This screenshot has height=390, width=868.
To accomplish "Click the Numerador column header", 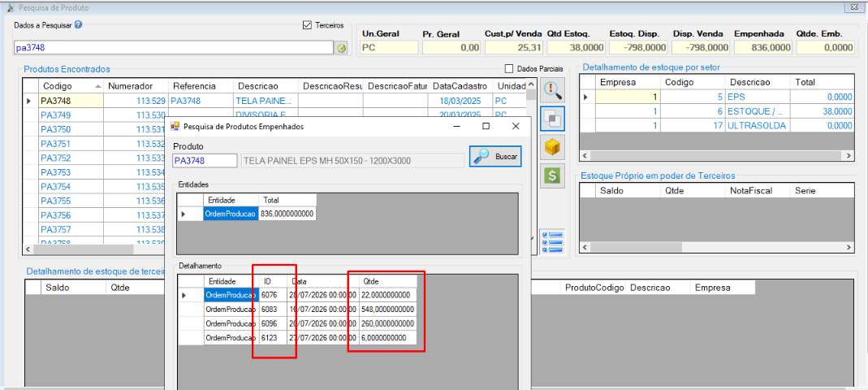I will (x=136, y=86).
